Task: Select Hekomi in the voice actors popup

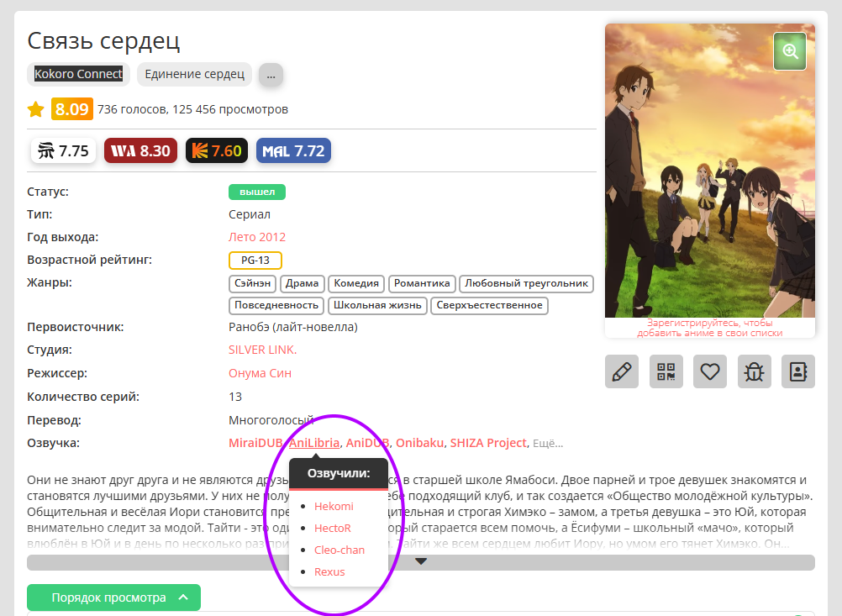Action: coord(334,506)
